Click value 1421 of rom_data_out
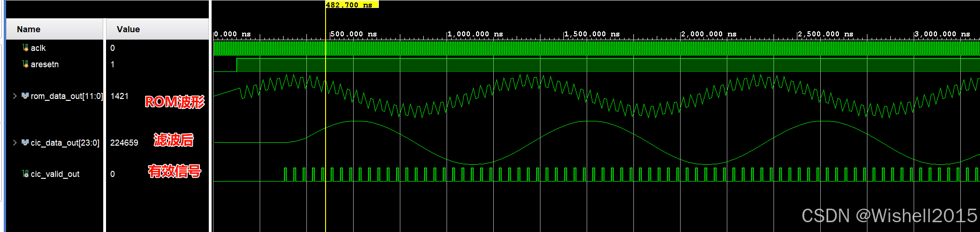980x232 pixels. pyautogui.click(x=120, y=96)
